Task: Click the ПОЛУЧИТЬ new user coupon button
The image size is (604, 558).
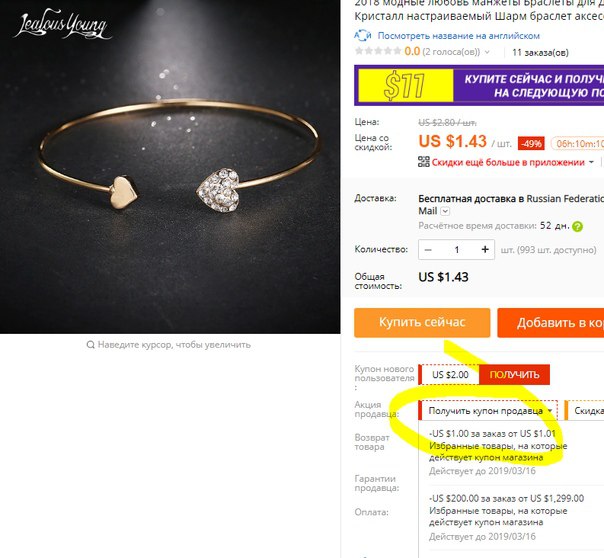Action: pos(514,375)
